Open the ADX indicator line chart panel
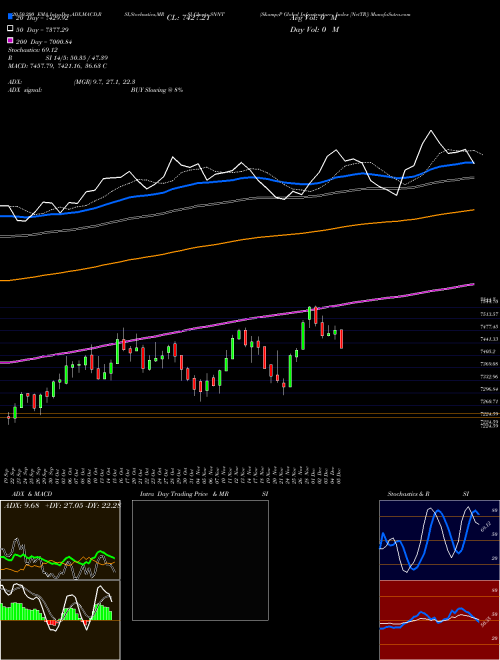The height and width of the screenshot is (660, 500). 60,540
